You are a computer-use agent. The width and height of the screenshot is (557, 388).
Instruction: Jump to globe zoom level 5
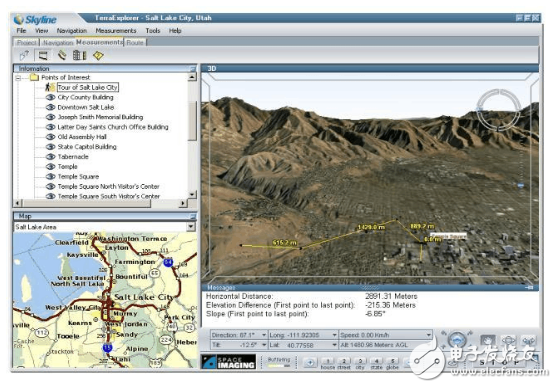pos(393,362)
